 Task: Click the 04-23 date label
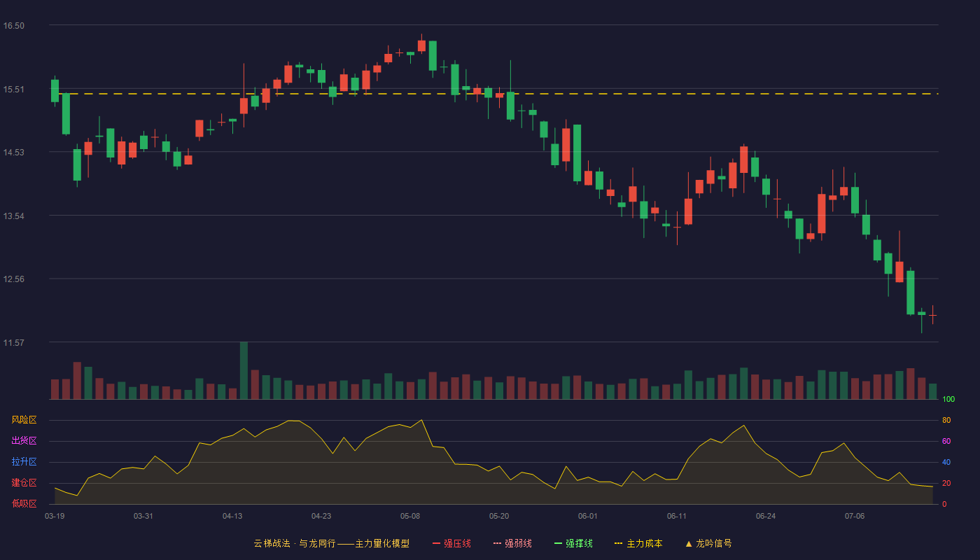point(321,516)
